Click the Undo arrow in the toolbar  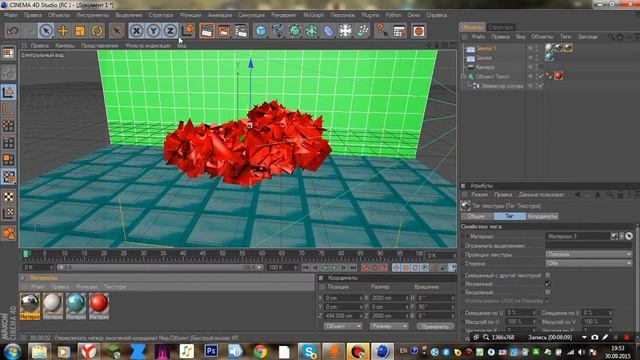[x=13, y=31]
